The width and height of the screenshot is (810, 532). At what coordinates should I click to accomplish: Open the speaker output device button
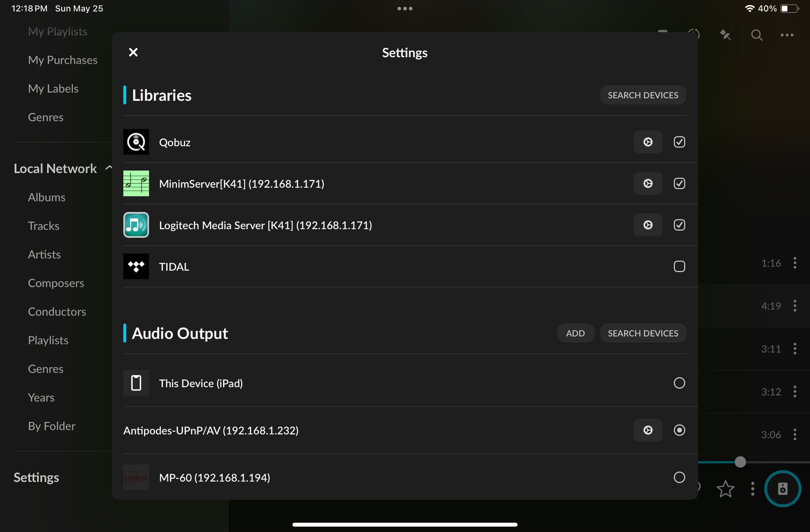coord(783,489)
